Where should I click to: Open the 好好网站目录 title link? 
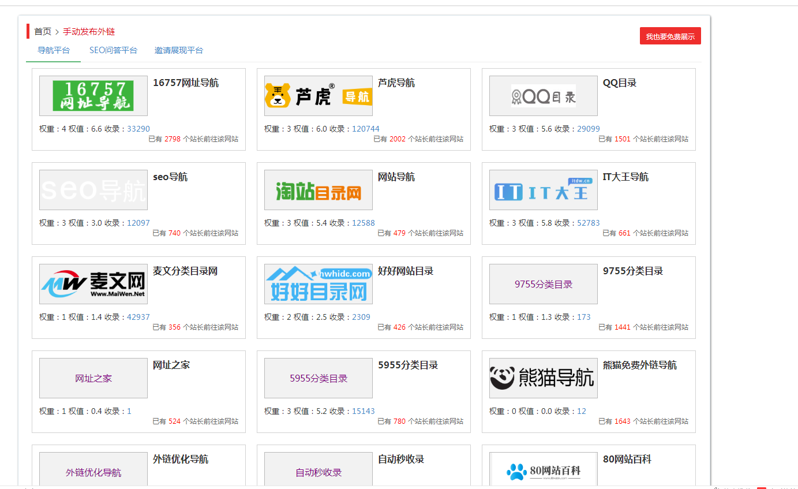coord(406,271)
